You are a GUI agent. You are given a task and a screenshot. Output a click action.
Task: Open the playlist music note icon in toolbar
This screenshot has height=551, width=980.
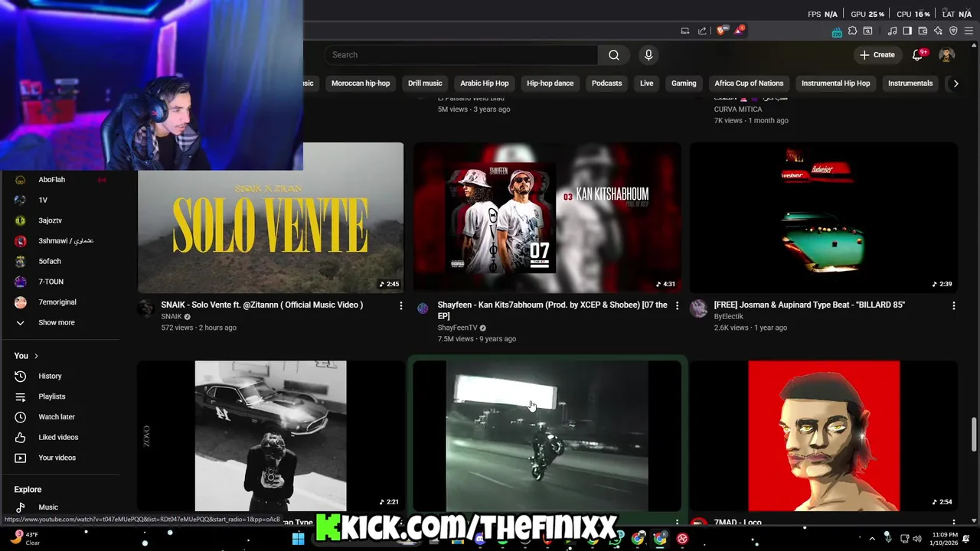click(892, 31)
